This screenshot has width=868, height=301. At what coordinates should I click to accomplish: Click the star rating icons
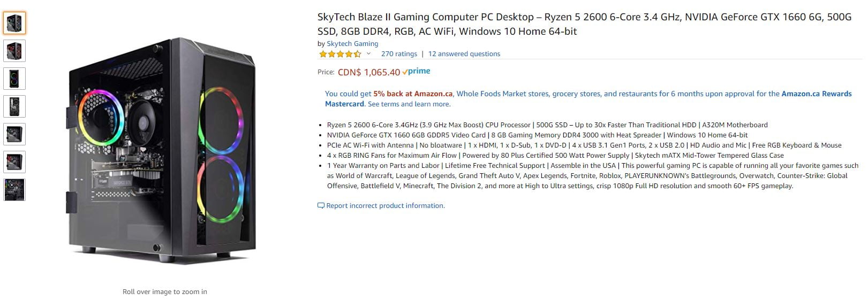(340, 54)
